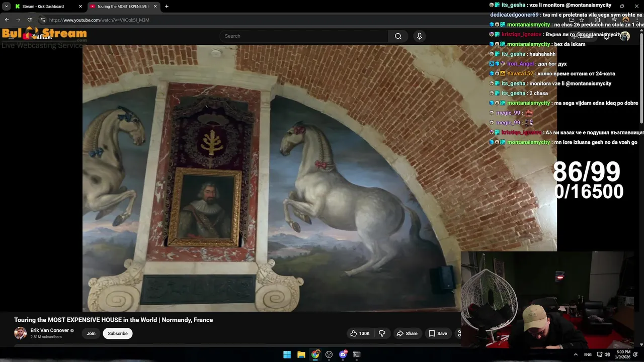The image size is (644, 362).
Task: Open a new browser tab
Action: 167,7
